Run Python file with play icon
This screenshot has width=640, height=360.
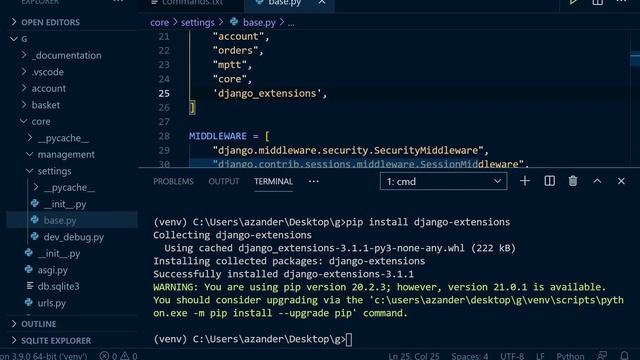pyautogui.click(x=573, y=2)
